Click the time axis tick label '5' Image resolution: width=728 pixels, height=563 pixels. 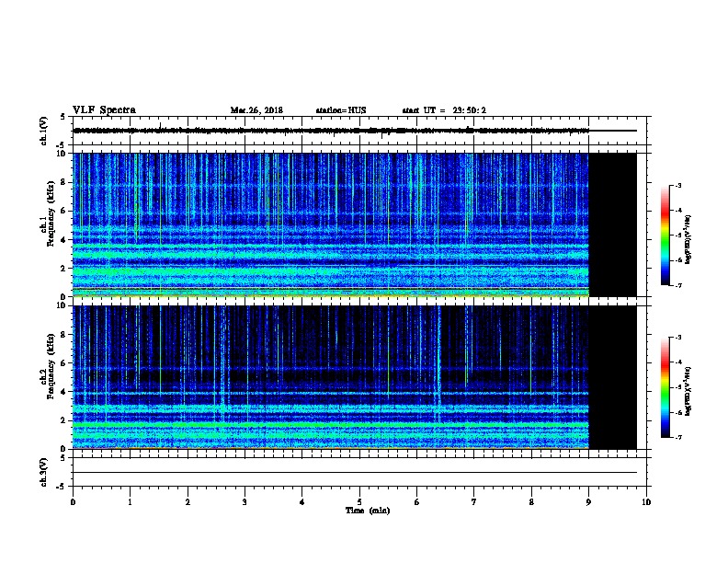point(359,501)
